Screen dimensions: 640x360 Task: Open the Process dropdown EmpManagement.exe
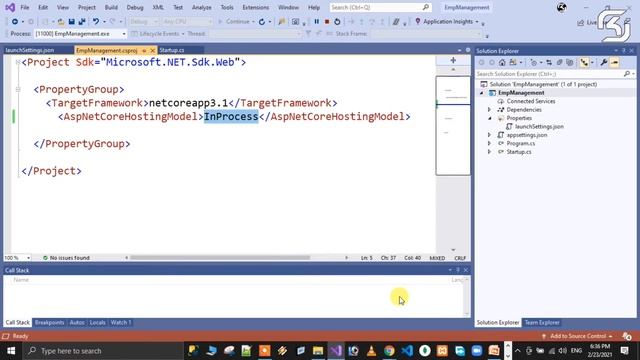(x=80, y=34)
